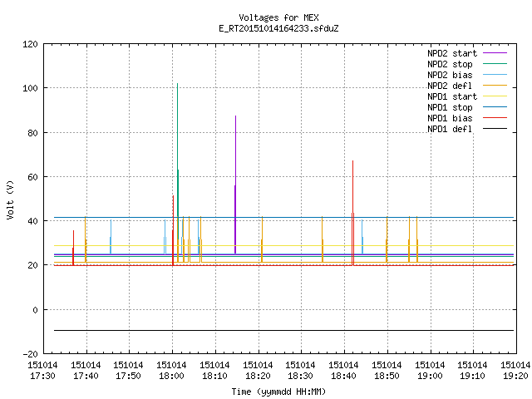Click the x-axis tick label 151014 17:40

tap(86, 371)
